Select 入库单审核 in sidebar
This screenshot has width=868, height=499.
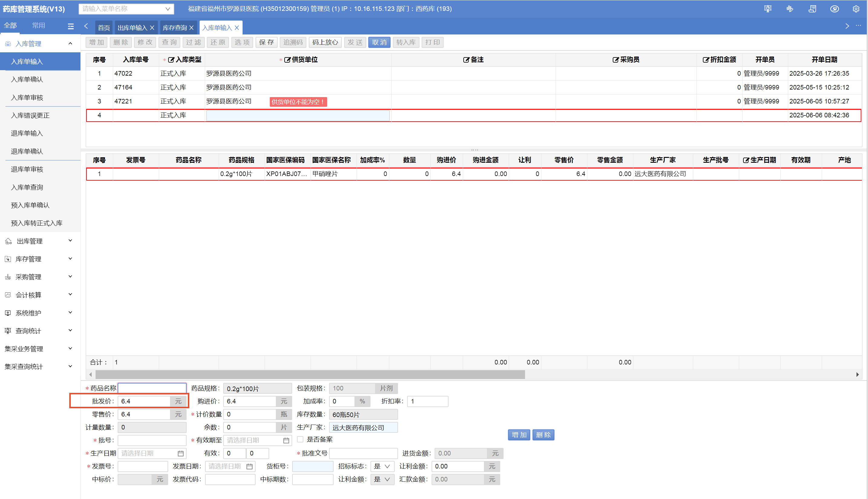(27, 98)
